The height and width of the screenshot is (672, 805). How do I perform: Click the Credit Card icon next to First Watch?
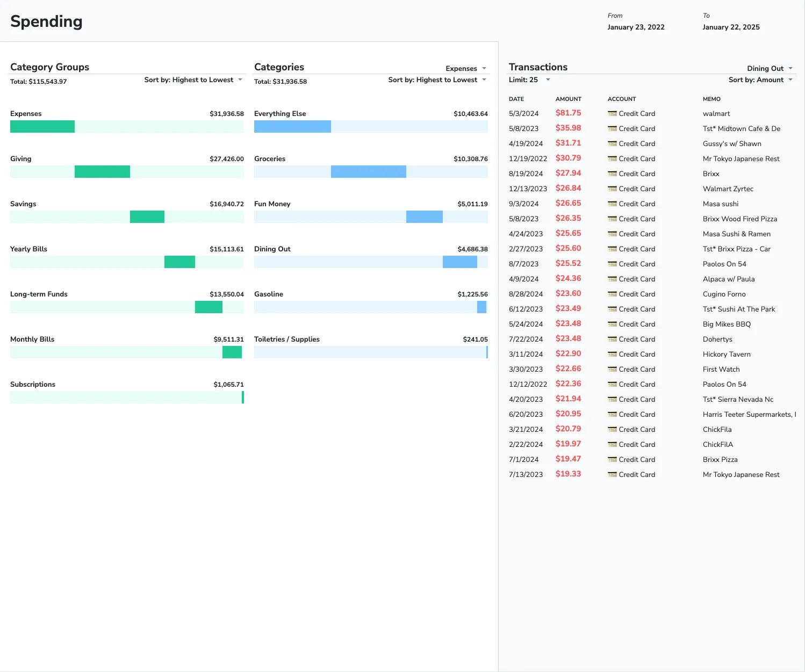click(612, 369)
